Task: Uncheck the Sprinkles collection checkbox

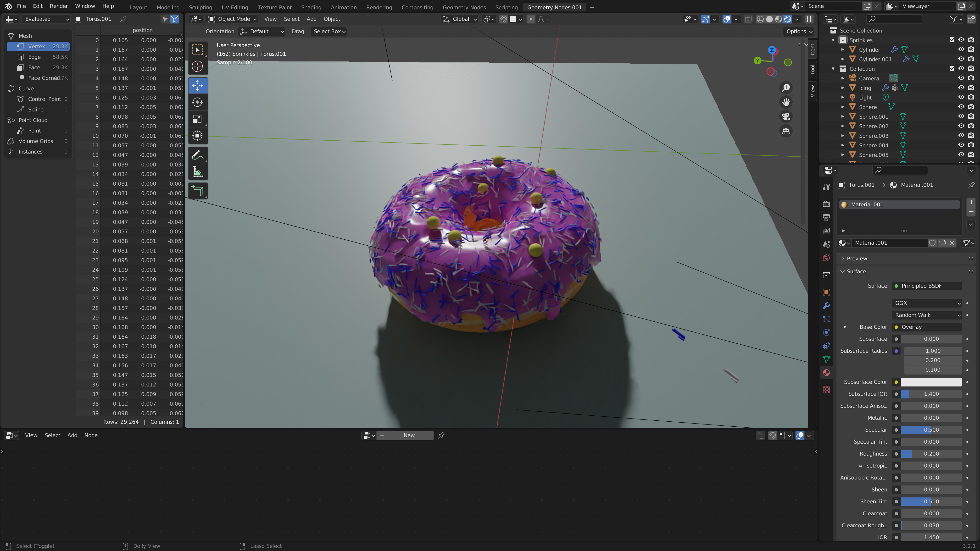Action: [x=952, y=40]
